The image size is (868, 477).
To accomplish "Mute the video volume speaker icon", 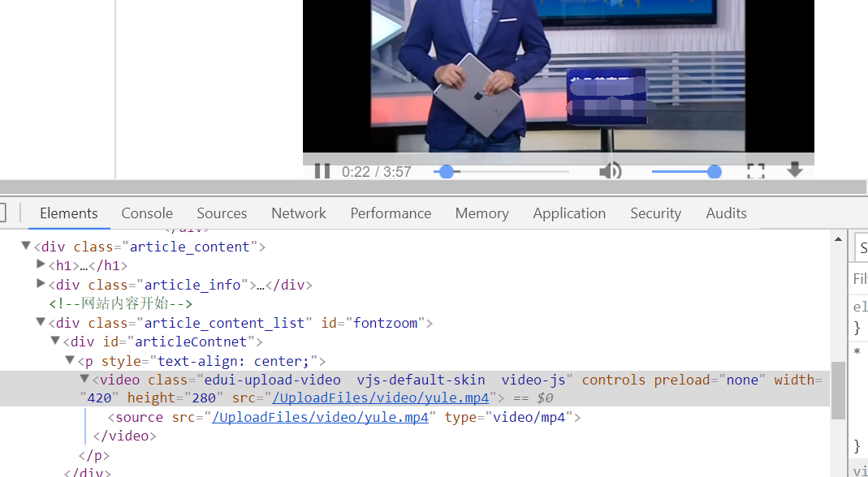I will (610, 171).
